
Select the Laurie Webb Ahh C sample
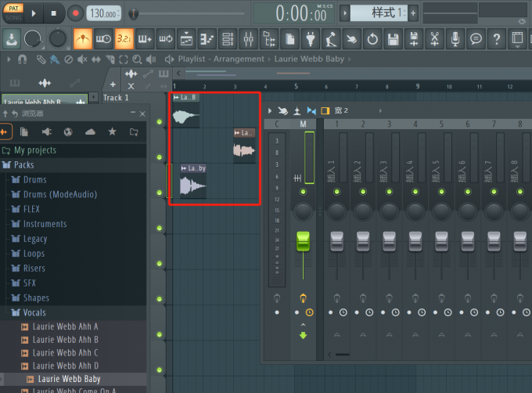pos(65,352)
